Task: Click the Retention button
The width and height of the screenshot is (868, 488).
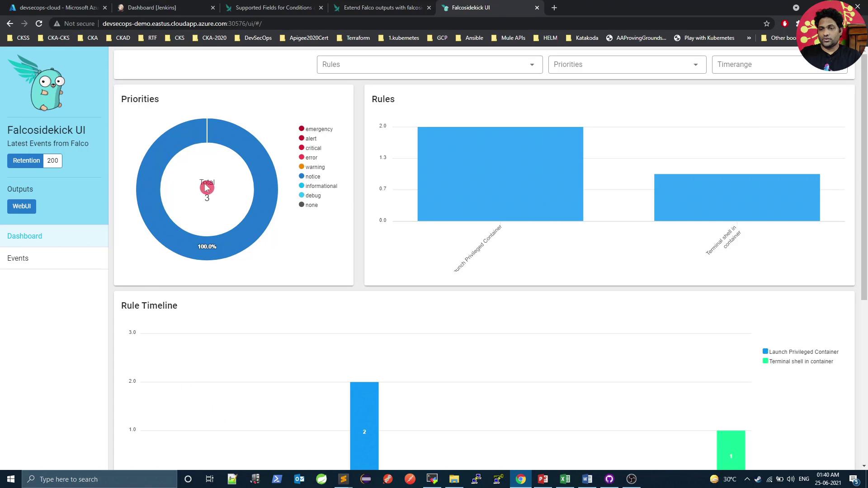Action: [26, 160]
